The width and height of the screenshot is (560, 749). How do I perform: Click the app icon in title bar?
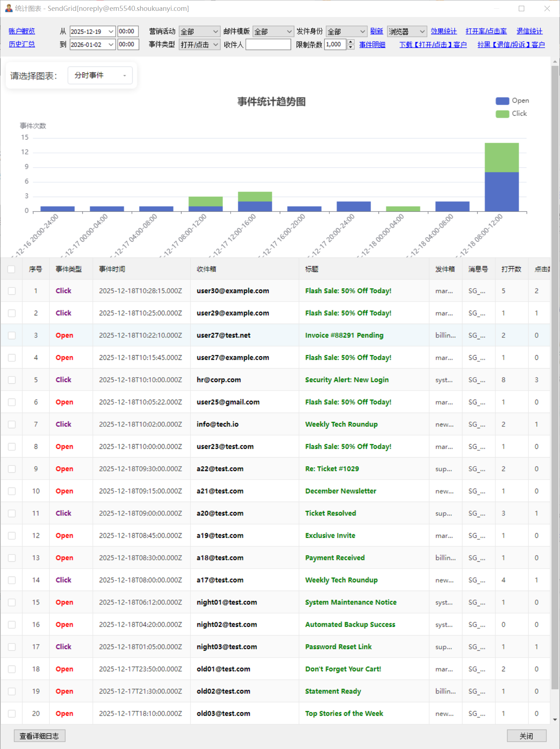tap(9, 8)
